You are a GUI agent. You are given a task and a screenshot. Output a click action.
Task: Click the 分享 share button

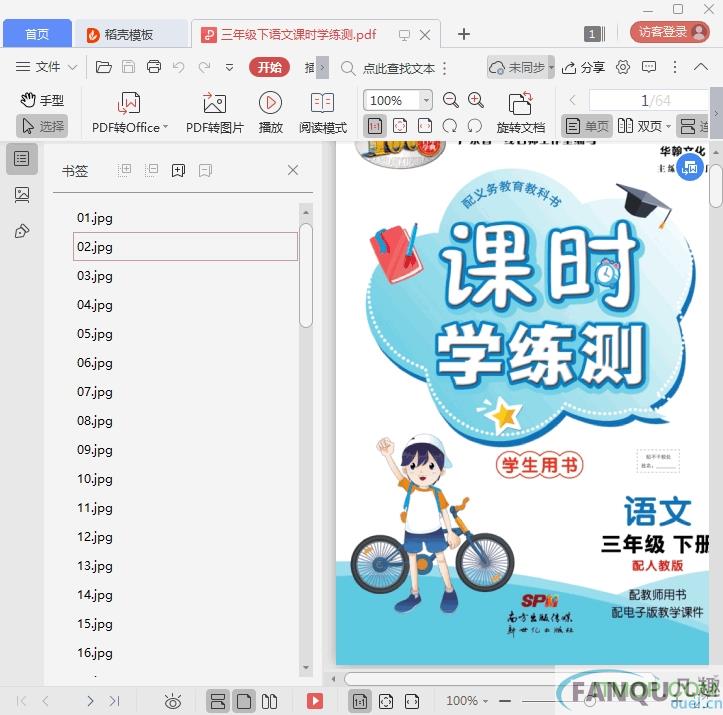[x=583, y=67]
